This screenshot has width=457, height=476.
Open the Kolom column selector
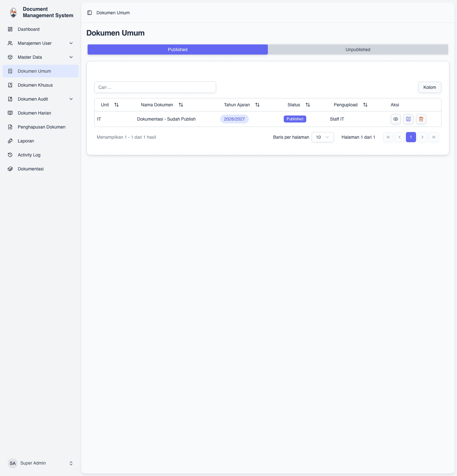click(430, 87)
